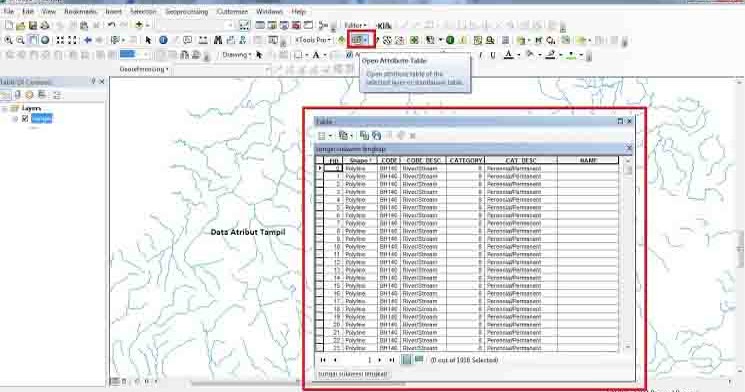Select the Identify blue info tool
This screenshot has width=745, height=392.
coord(163,40)
